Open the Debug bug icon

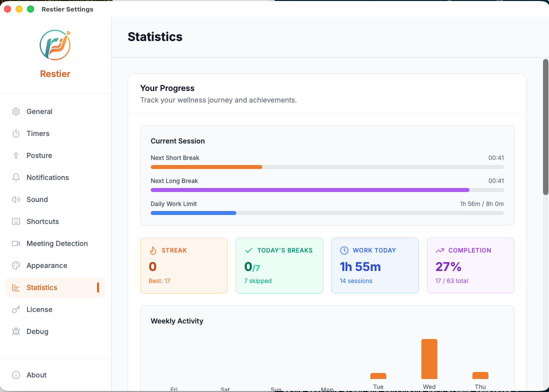pyautogui.click(x=15, y=331)
